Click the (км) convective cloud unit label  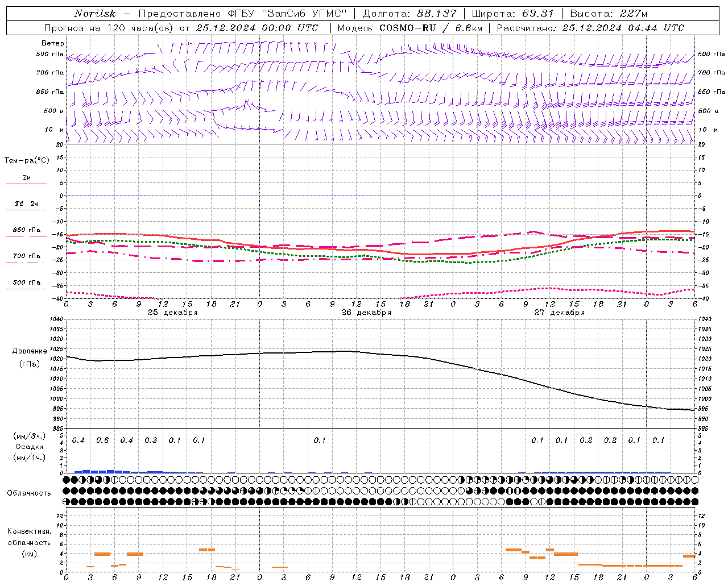(x=29, y=554)
